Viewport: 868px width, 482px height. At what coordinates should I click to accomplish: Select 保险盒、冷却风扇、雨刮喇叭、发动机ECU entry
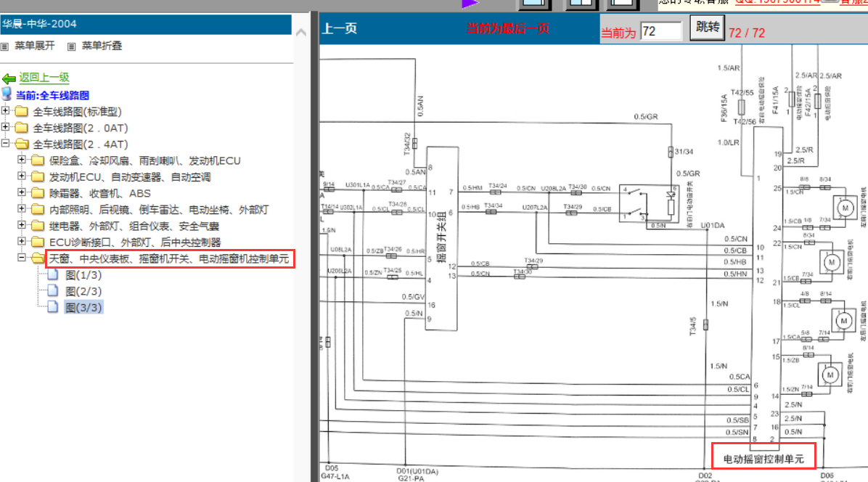click(144, 161)
